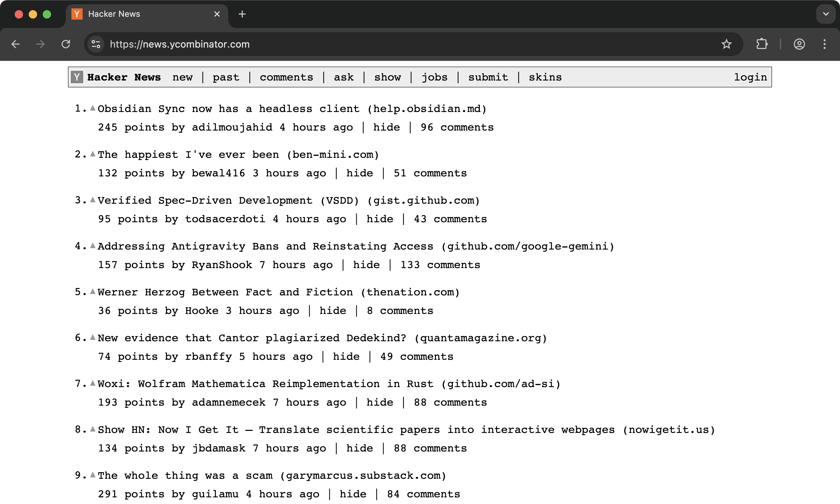Select the 'skins' nav item
The width and height of the screenshot is (840, 504).
point(545,77)
